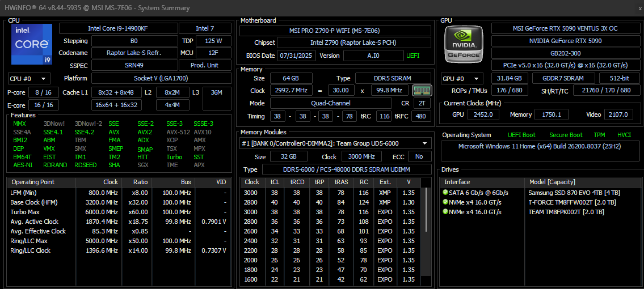Click status icon beside TEAM TM8FPK002T drive
644x289 pixels.
[x=445, y=212]
